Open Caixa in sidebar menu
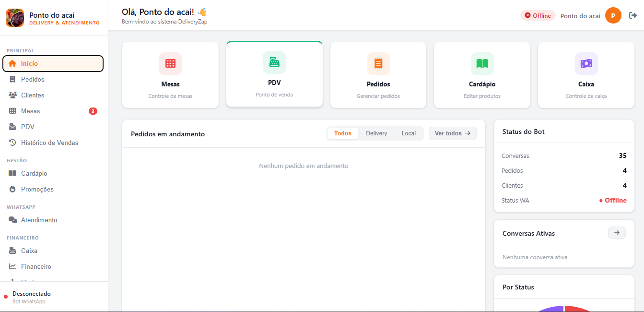Image resolution: width=644 pixels, height=312 pixels. [x=53, y=251]
